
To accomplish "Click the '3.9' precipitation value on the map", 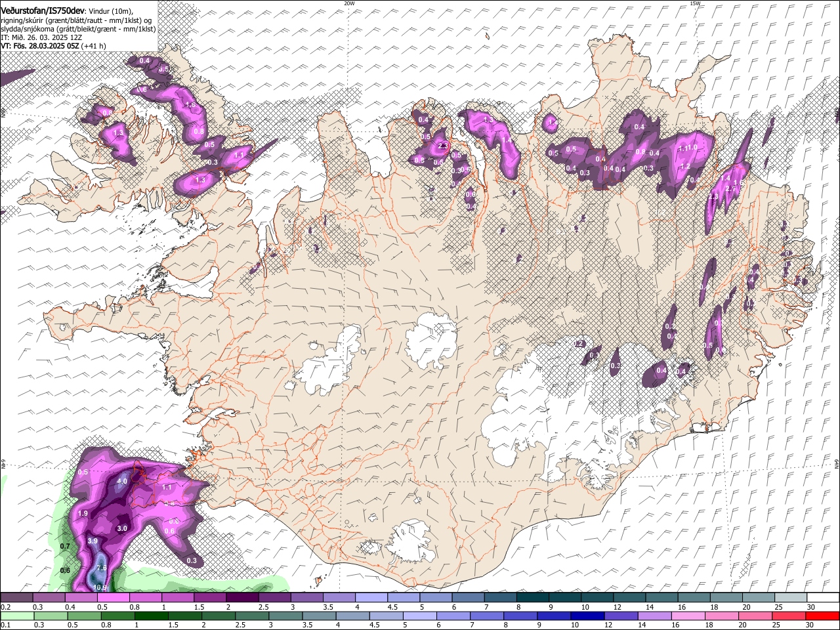I will tap(93, 541).
